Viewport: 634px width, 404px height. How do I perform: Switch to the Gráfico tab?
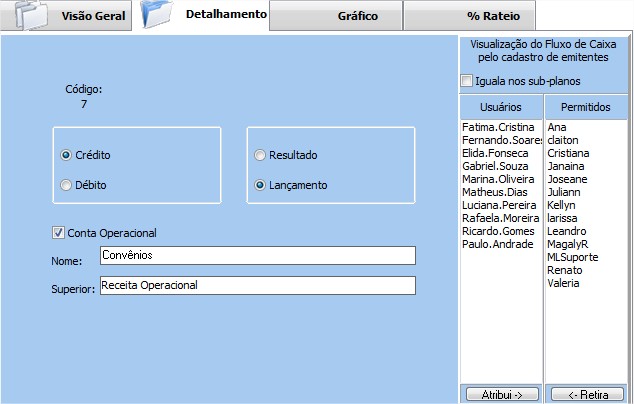pyautogui.click(x=336, y=17)
